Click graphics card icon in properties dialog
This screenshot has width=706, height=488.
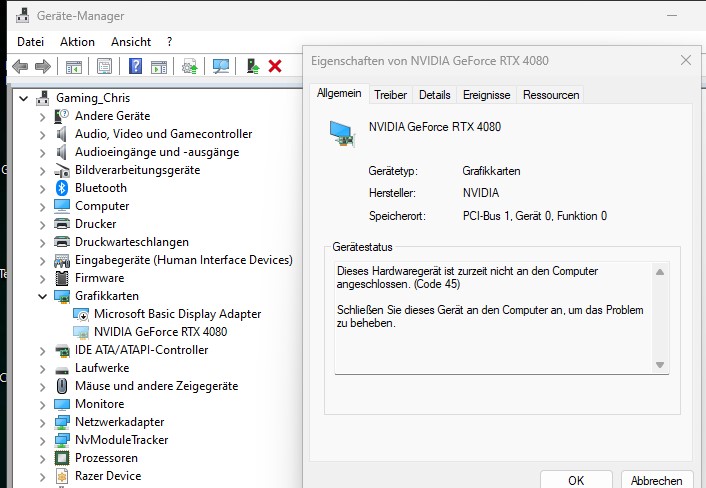pos(342,134)
